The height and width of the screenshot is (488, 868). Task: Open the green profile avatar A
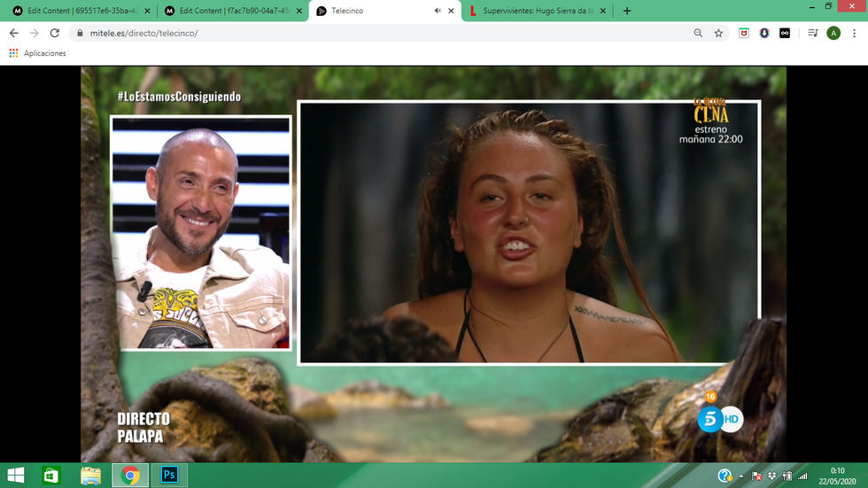tap(833, 33)
